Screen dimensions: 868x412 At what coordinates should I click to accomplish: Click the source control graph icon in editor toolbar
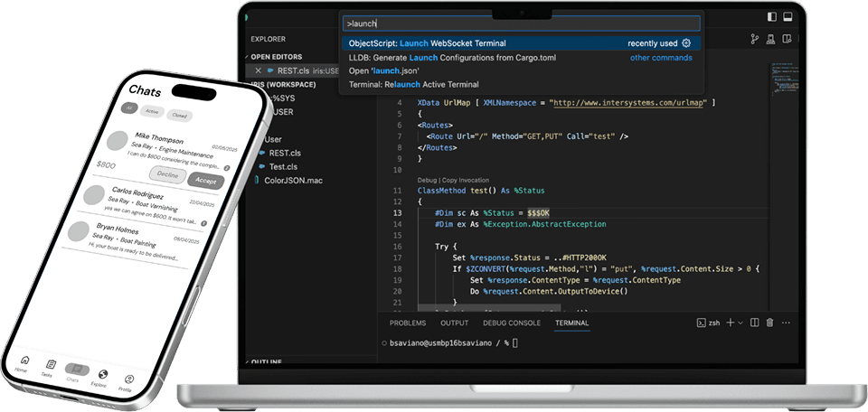pyautogui.click(x=754, y=39)
